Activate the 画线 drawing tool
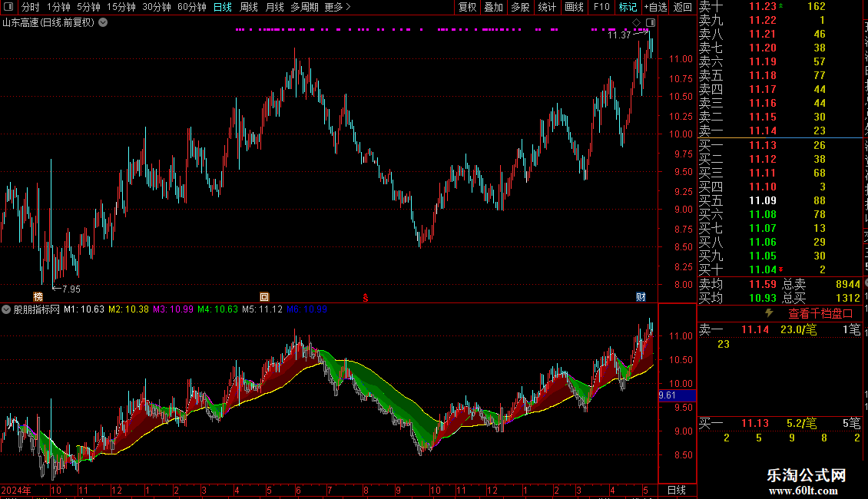This screenshot has height=499, width=868. [574, 7]
